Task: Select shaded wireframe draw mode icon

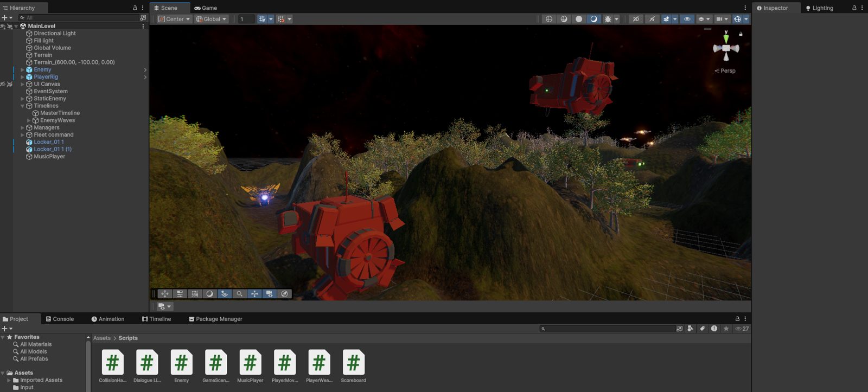Action: click(564, 19)
